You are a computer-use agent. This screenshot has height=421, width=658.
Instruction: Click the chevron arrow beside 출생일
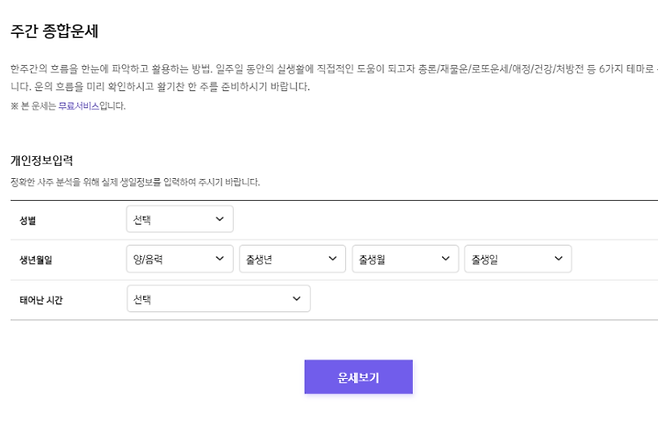(x=559, y=259)
